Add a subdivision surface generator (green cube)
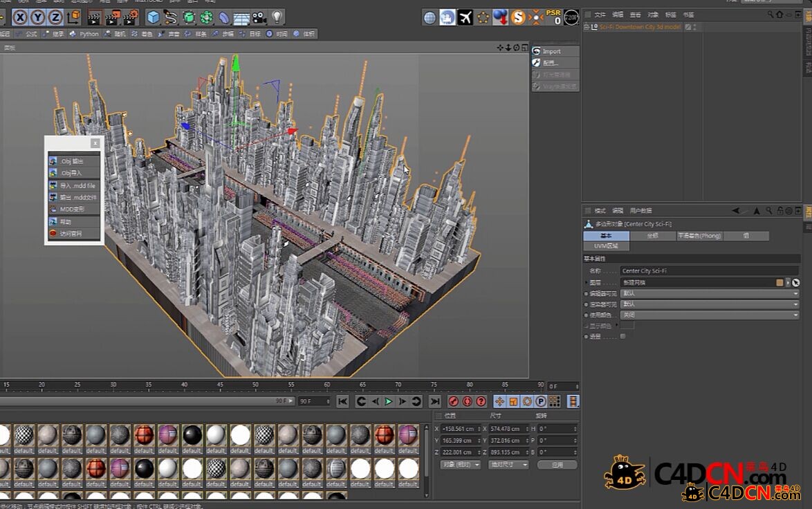The height and width of the screenshot is (509, 812). click(189, 17)
